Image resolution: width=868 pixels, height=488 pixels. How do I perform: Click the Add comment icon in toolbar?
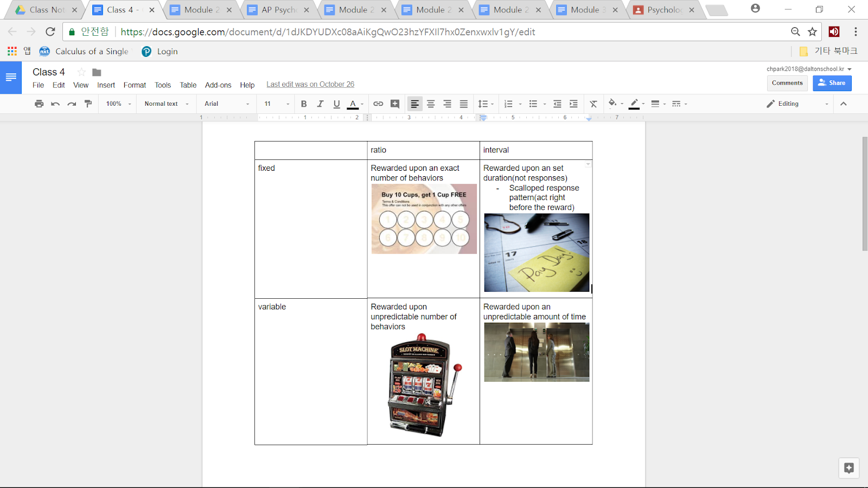tap(395, 104)
